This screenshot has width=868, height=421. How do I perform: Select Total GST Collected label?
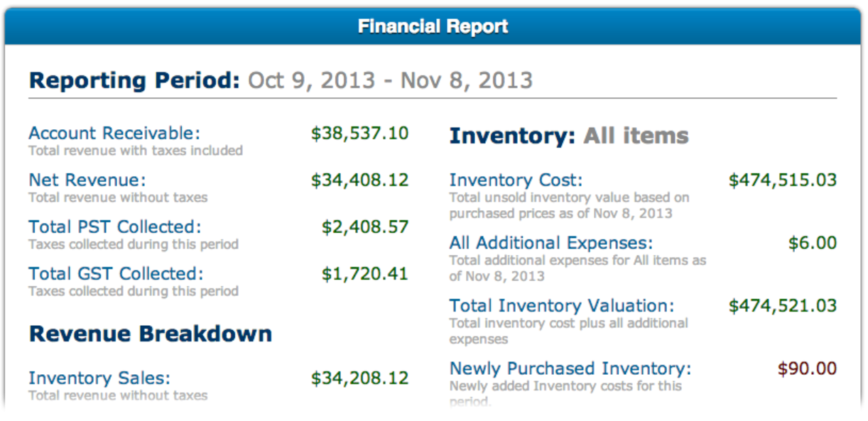click(x=116, y=273)
